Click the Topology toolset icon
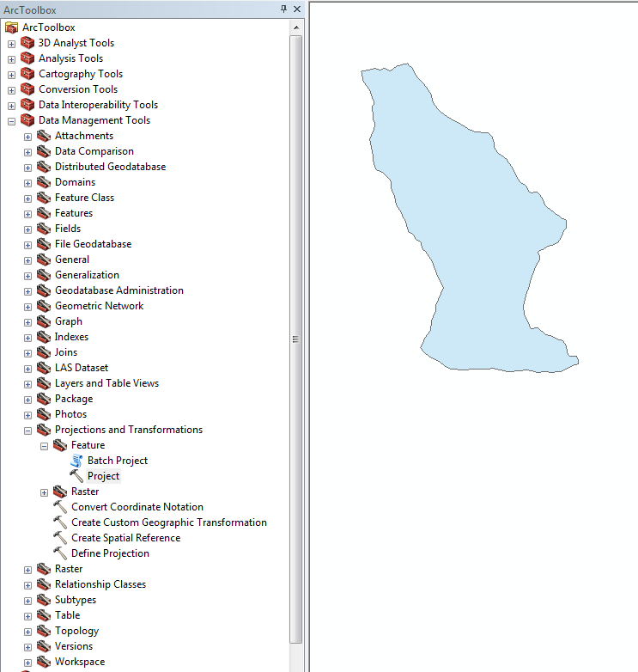638x672 pixels. click(44, 631)
